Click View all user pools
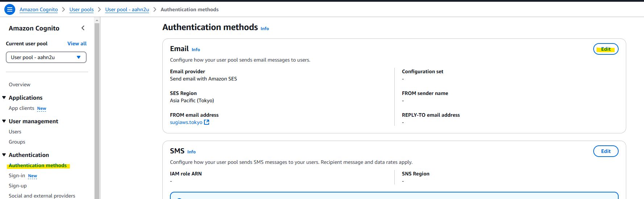Viewport: 644px width, 199px height. pos(77,43)
